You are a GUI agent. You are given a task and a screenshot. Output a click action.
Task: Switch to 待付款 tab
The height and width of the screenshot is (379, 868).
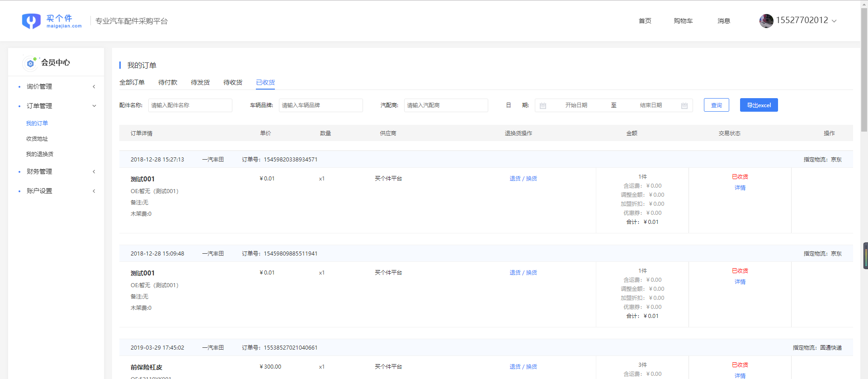pos(168,82)
